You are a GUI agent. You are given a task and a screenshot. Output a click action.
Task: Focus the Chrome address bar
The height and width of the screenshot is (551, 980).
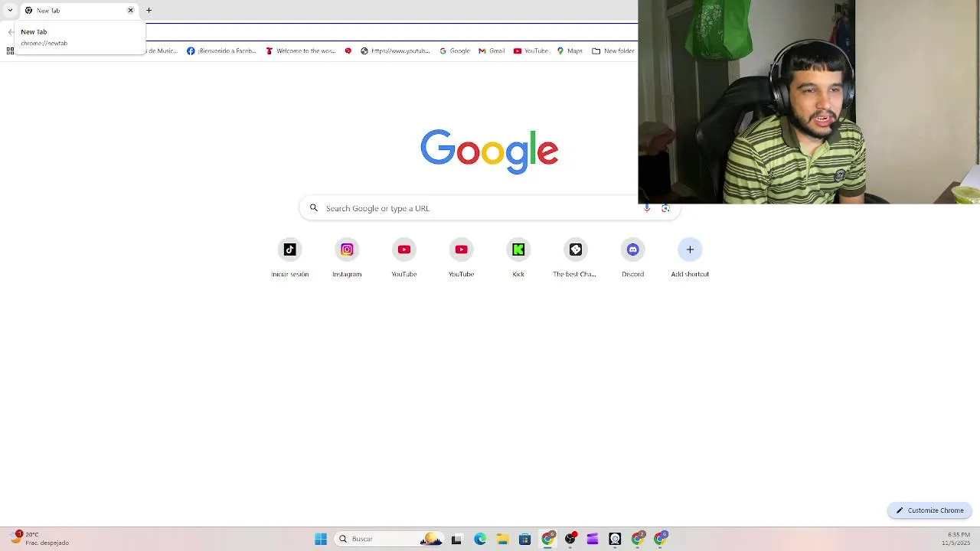click(x=391, y=31)
